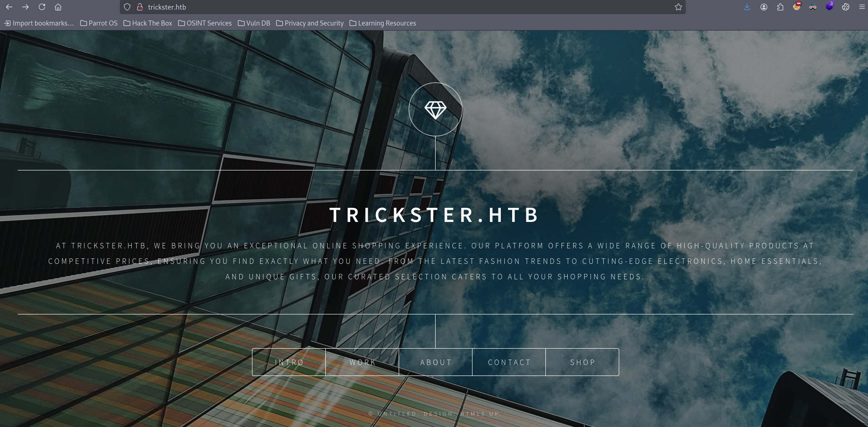The width and height of the screenshot is (868, 427).
Task: Click the FoxyProxy fox extension icon
Action: tap(796, 7)
